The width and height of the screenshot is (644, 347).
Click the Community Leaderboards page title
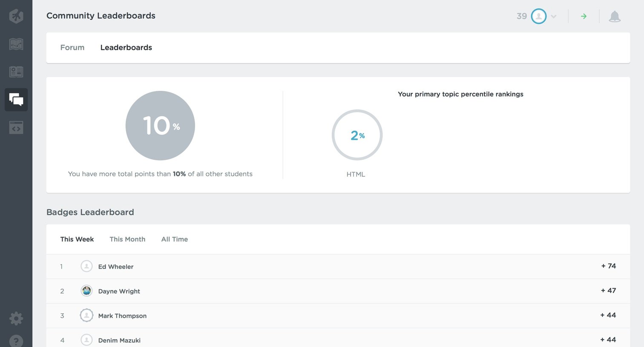101,16
